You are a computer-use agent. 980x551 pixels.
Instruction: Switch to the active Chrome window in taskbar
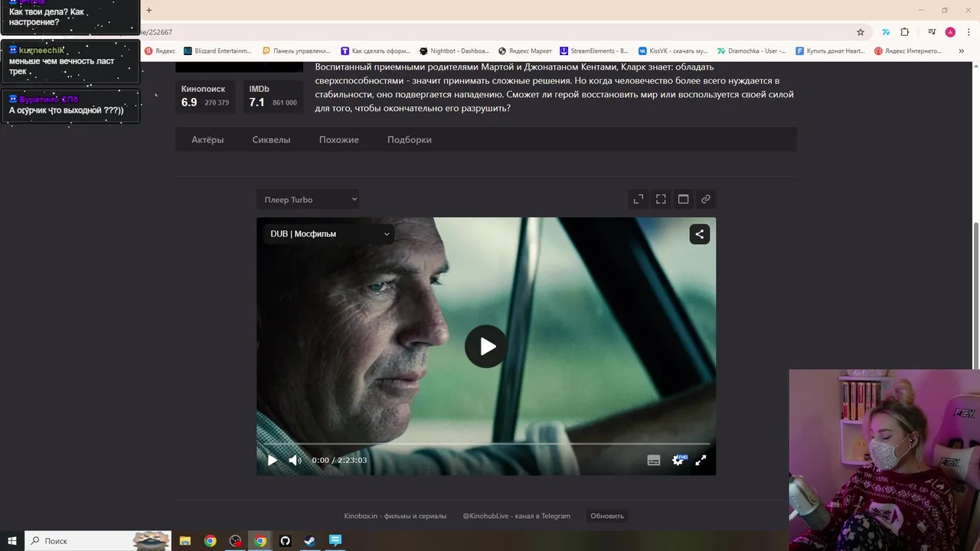pyautogui.click(x=260, y=540)
